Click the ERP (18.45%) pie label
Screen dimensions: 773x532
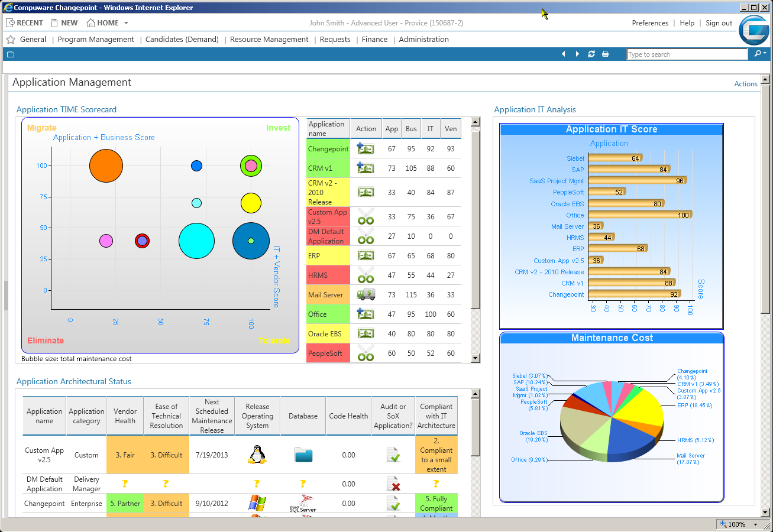pos(694,406)
